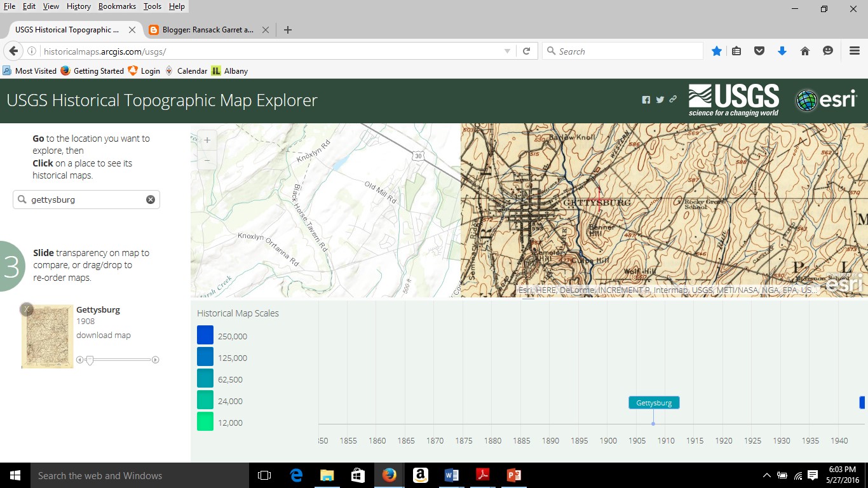
Task: Open the Albany bookmark
Action: tap(229, 71)
